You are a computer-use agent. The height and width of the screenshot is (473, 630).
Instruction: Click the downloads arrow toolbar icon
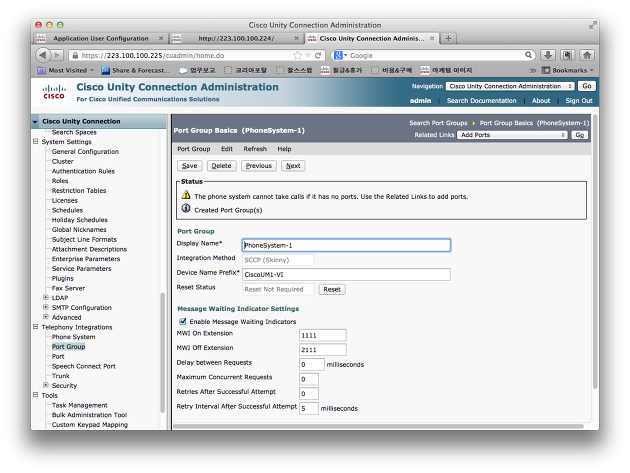[548, 55]
